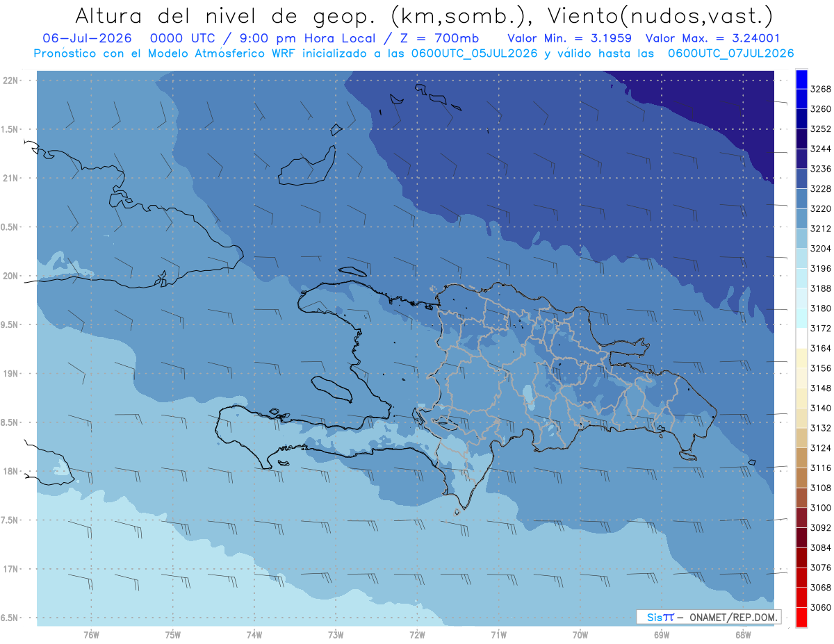Click the map title 'Altura del nivel de geop.'
Screen dimensions: 834x644
point(227,15)
